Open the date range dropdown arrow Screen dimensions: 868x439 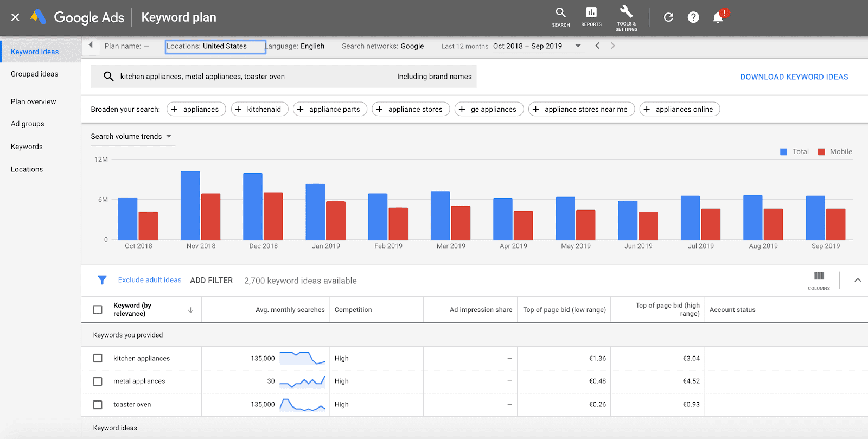(x=578, y=46)
